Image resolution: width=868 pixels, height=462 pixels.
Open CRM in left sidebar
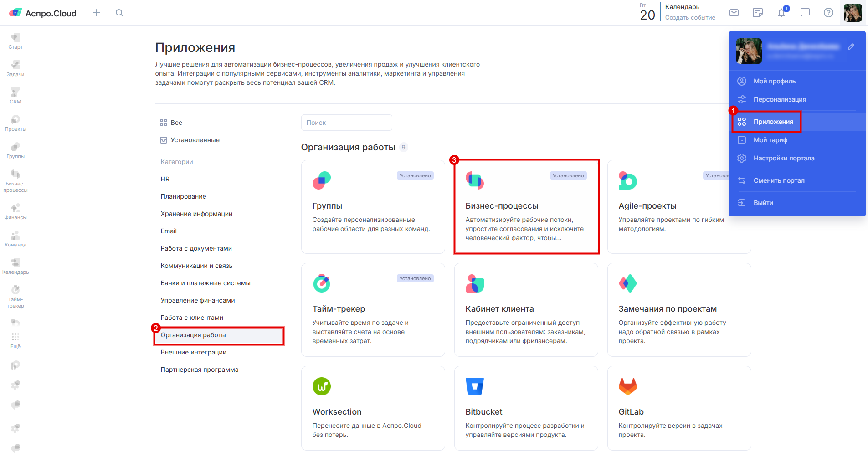coord(15,95)
